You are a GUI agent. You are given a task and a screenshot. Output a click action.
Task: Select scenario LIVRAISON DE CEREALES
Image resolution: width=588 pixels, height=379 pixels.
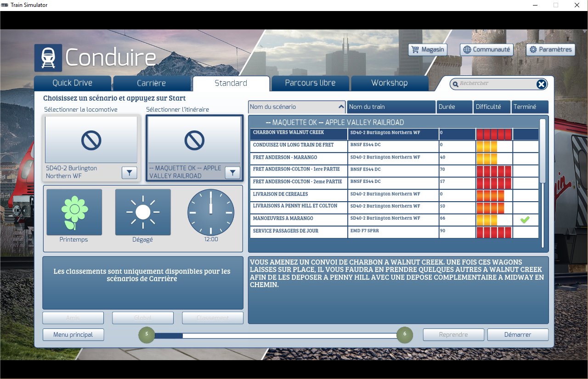click(394, 196)
